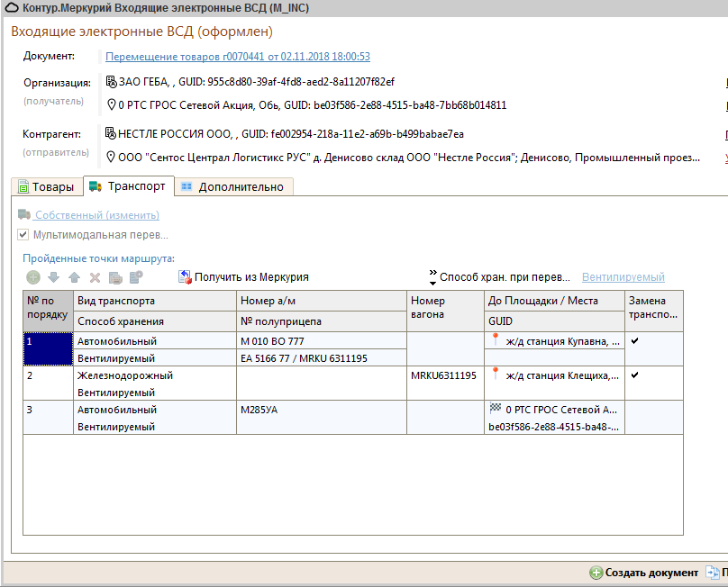Click location pin beside ООО Сентос Централ Логистикс
This screenshot has height=587, width=728.
point(111,157)
